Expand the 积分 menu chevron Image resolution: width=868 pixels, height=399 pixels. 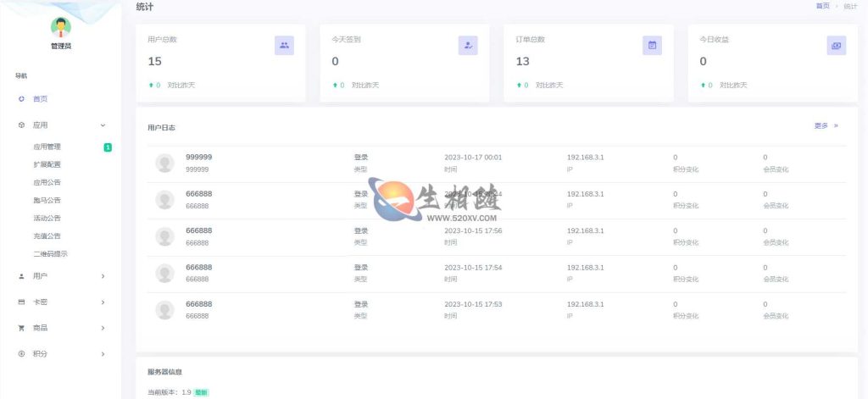pyautogui.click(x=103, y=354)
